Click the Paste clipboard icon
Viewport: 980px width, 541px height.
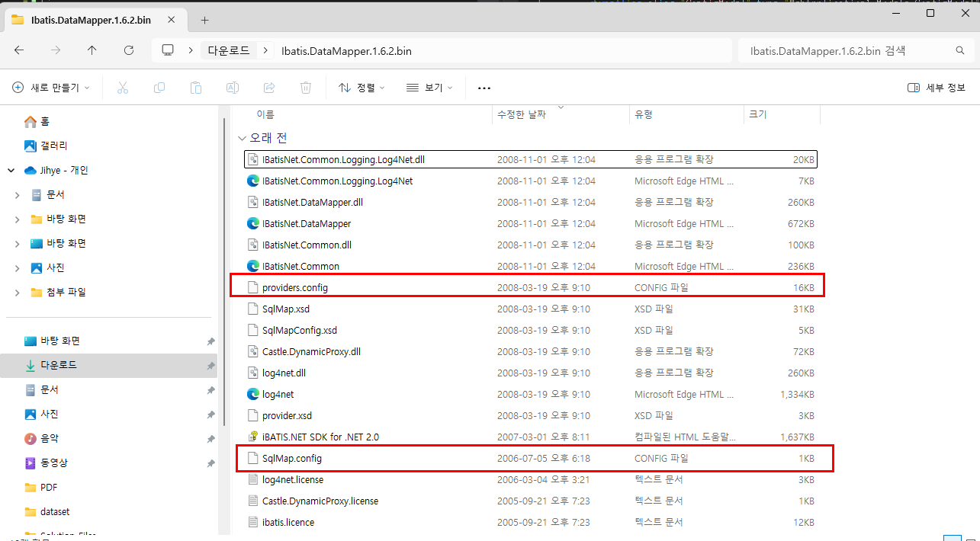coord(195,88)
